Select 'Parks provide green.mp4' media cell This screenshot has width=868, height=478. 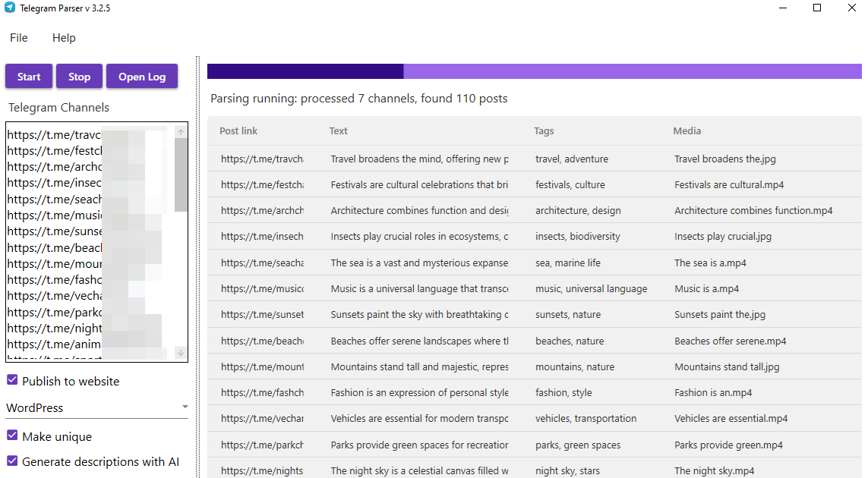(x=728, y=445)
